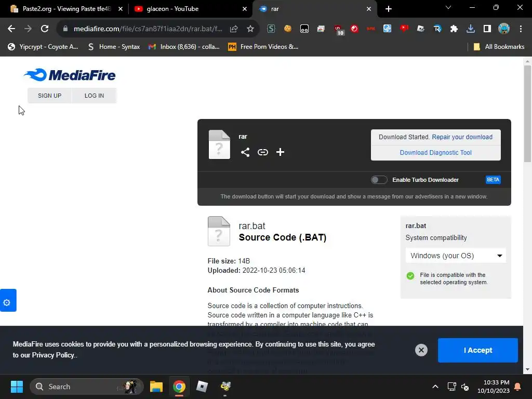Click the Chrome taskbar icon

179,387
